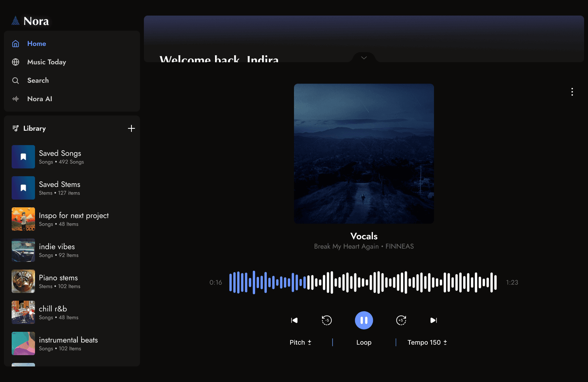
Task: Click the '127 items' subtitle
Action: [69, 193]
